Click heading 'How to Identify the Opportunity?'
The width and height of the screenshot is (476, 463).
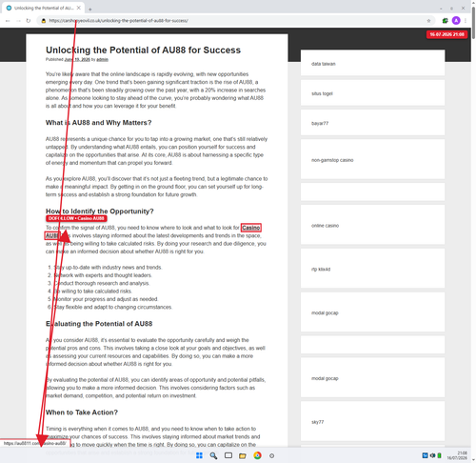pos(100,211)
